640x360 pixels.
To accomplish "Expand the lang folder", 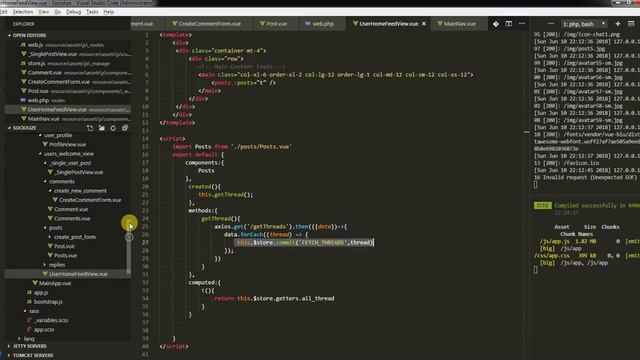I will pyautogui.click(x=29, y=339).
